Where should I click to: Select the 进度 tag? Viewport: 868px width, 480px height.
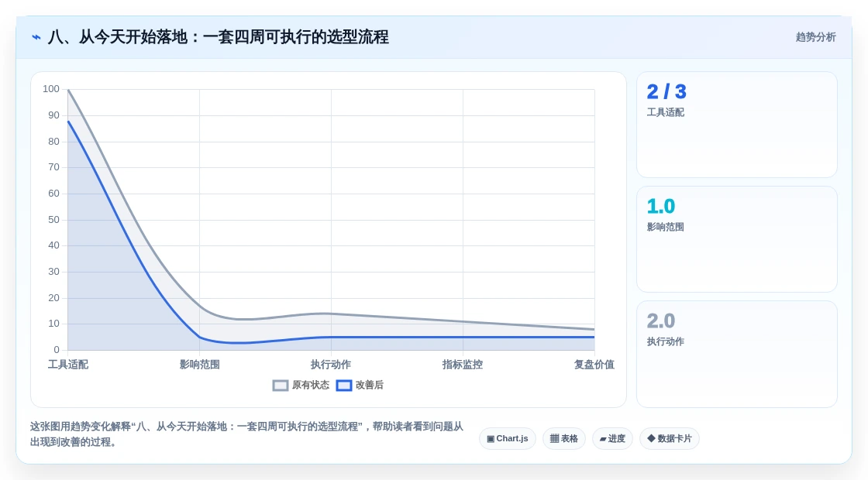click(612, 438)
